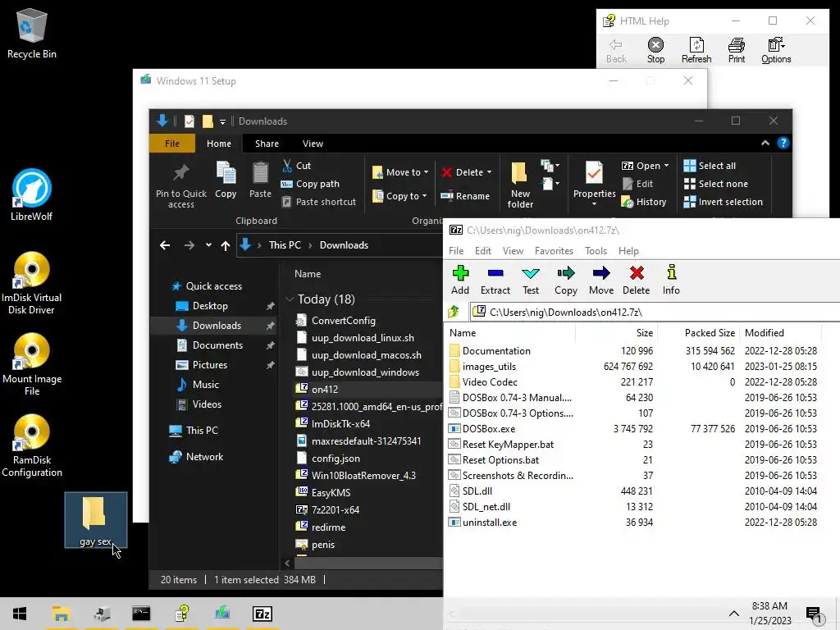This screenshot has height=630, width=840.
Task: Open the Options dropdown in HTML Help
Action: pos(776,51)
